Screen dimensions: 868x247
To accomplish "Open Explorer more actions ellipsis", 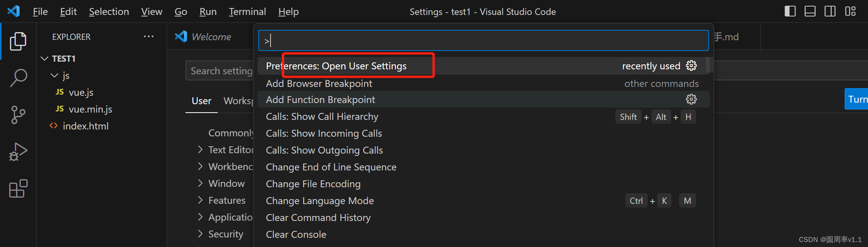I will (x=149, y=37).
